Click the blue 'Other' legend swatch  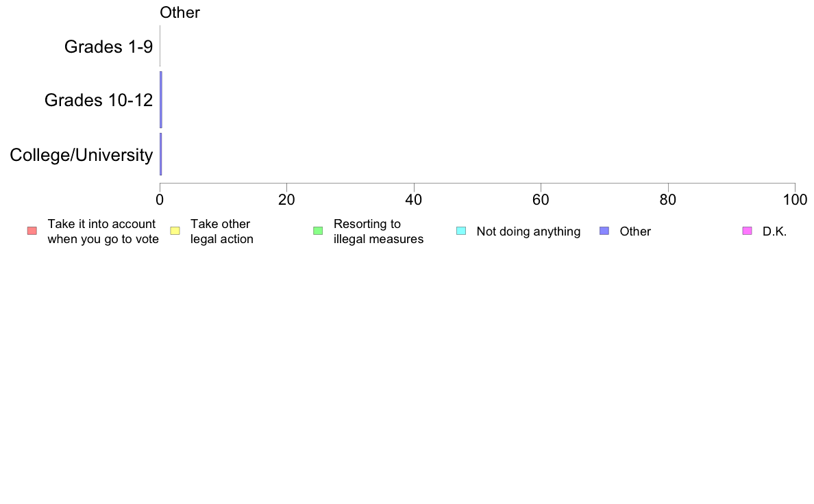(x=604, y=231)
